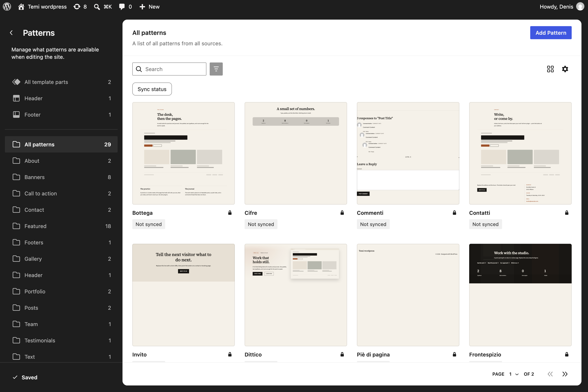Open the Bottega pattern thumbnail

pos(184,153)
